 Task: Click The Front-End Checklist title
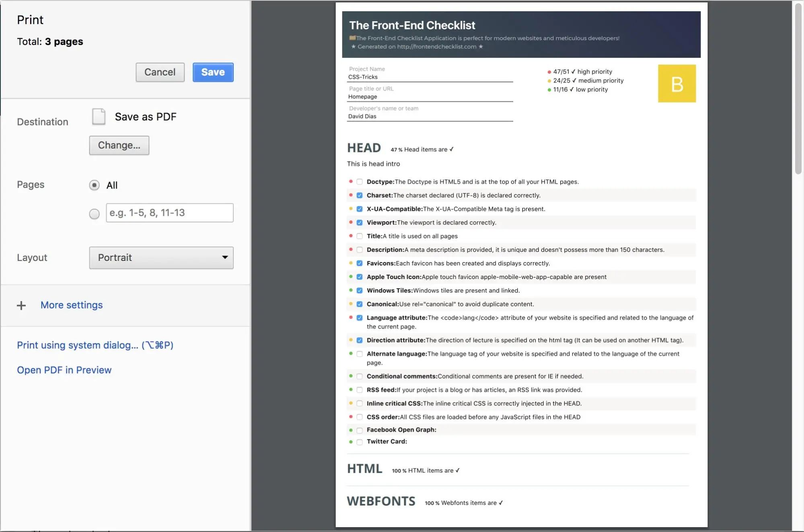click(x=412, y=25)
